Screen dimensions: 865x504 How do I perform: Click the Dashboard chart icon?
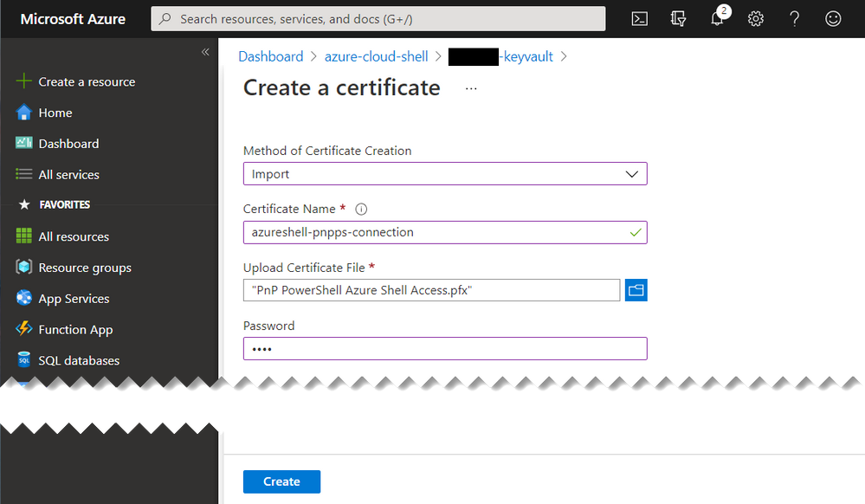(23, 143)
